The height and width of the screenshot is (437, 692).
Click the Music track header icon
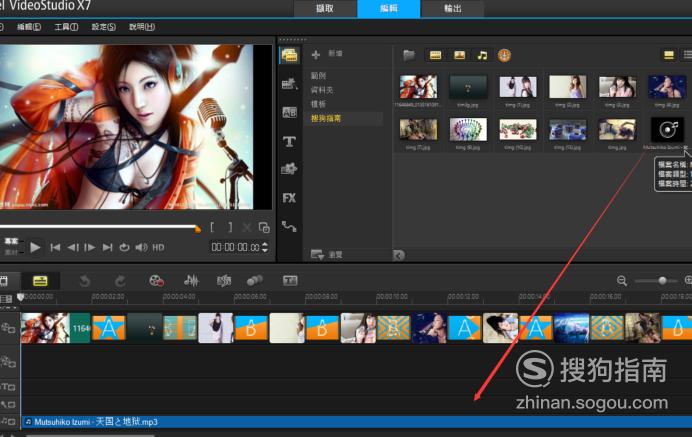coord(8,422)
